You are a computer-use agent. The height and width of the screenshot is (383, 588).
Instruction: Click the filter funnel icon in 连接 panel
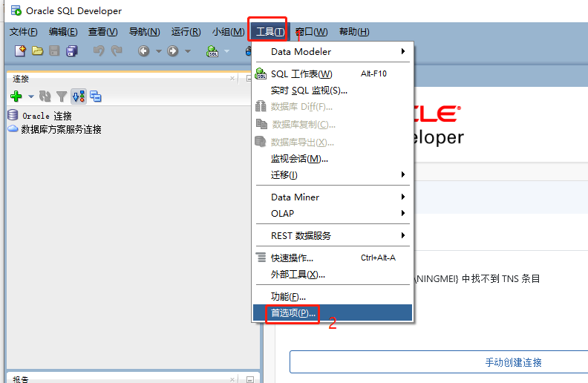pyautogui.click(x=62, y=96)
